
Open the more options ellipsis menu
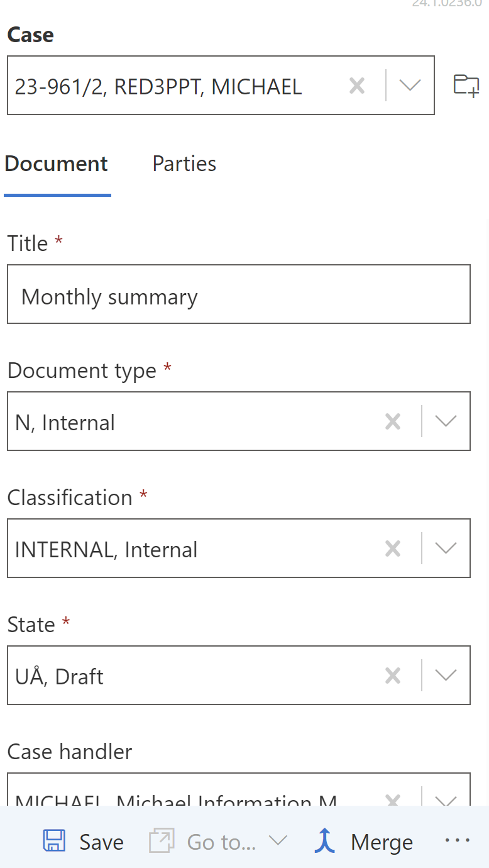pyautogui.click(x=457, y=840)
